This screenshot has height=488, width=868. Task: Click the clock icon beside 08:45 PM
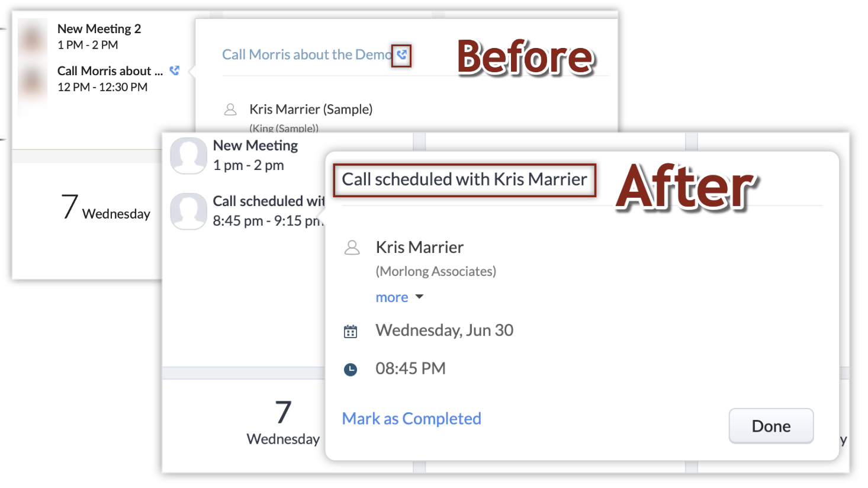[351, 370]
